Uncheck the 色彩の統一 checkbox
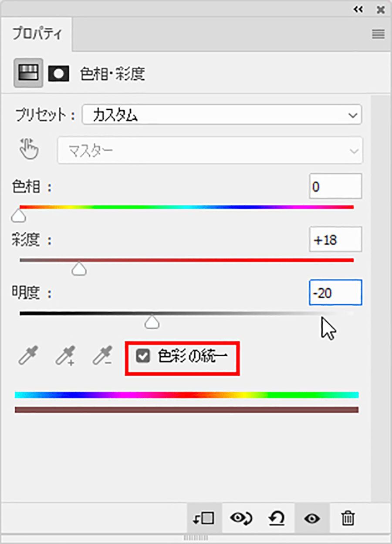This screenshot has height=544, width=392. (142, 357)
